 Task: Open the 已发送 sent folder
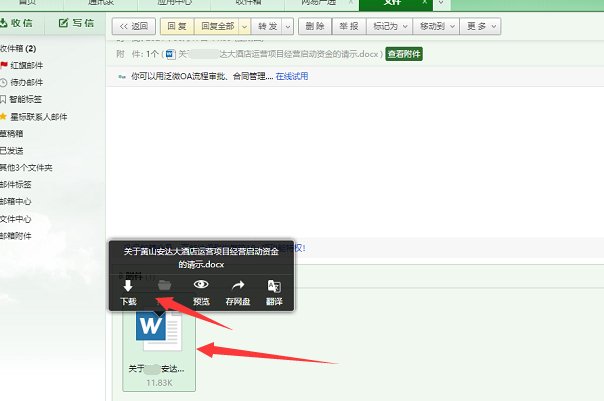coord(12,150)
